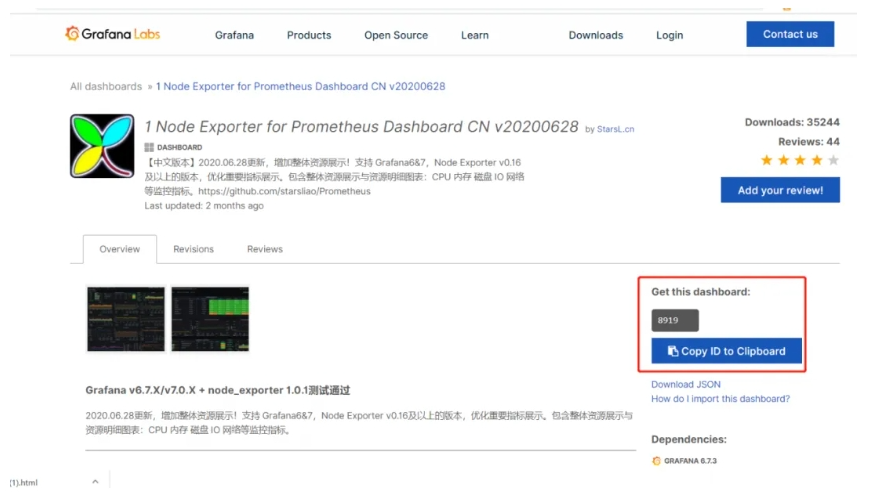
Task: Click the colorful dashboard logo image
Action: pyautogui.click(x=102, y=146)
